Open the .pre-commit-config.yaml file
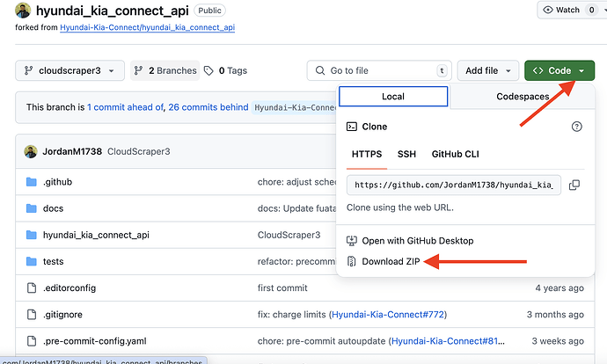This screenshot has height=364, width=607. tap(94, 341)
